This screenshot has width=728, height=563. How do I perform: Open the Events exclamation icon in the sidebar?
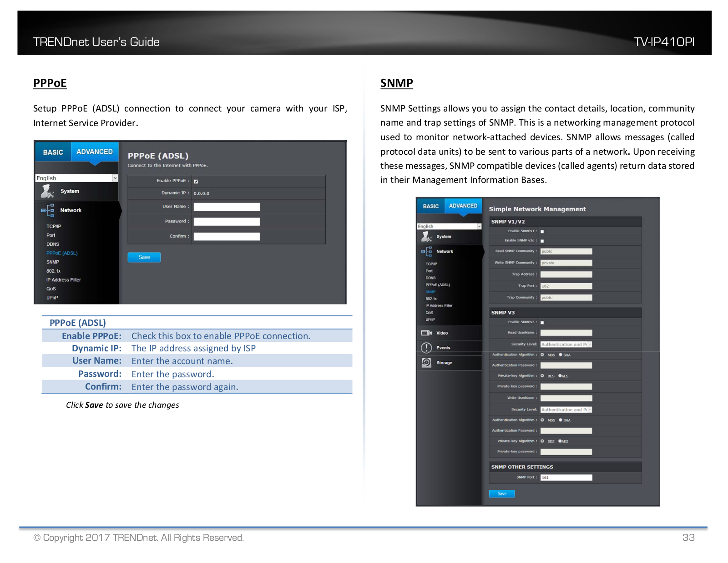click(x=426, y=348)
